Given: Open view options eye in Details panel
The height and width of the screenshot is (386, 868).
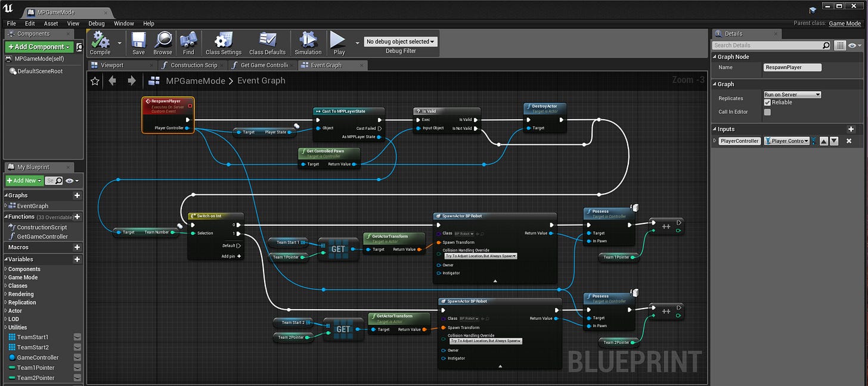Looking at the screenshot, I should pyautogui.click(x=855, y=45).
